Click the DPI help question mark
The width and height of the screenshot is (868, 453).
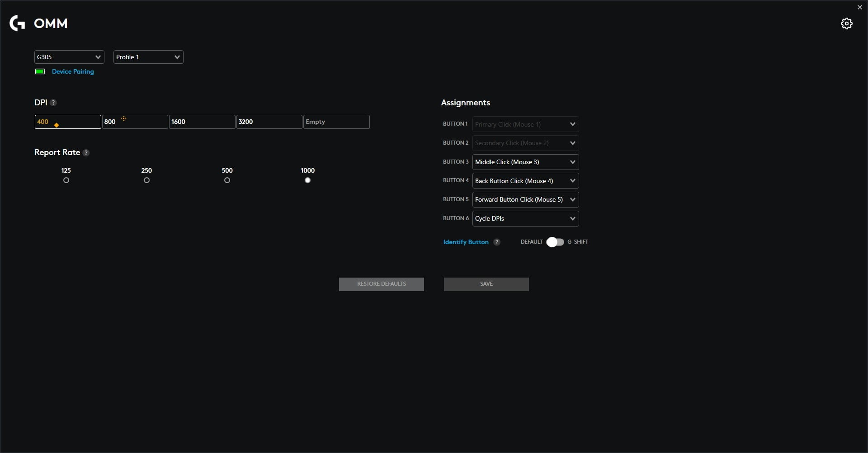(53, 103)
